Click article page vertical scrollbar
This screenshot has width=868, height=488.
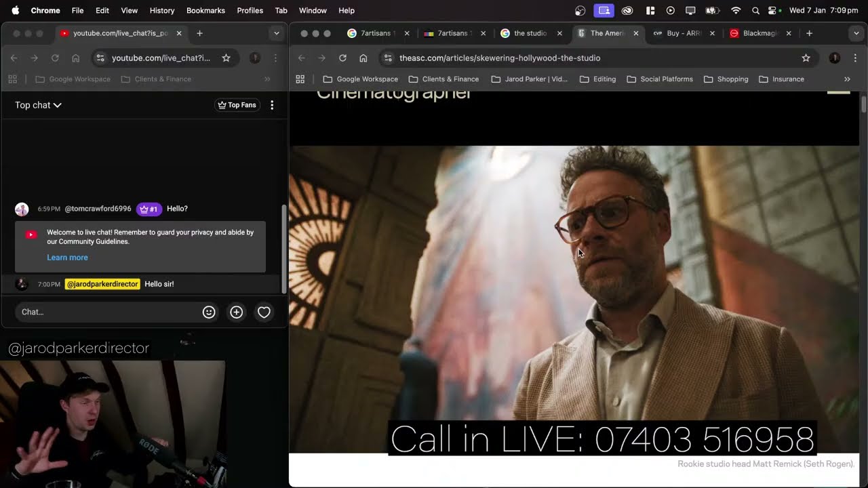(863, 105)
